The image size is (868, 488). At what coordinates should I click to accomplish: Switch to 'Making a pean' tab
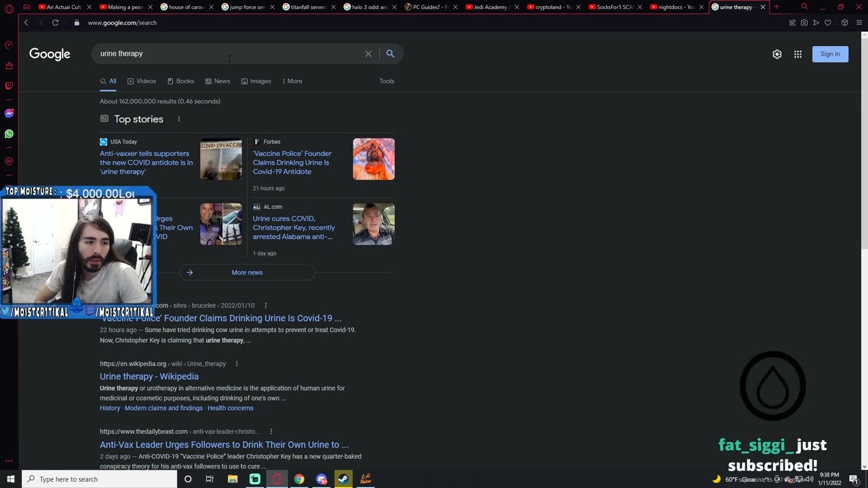124,7
